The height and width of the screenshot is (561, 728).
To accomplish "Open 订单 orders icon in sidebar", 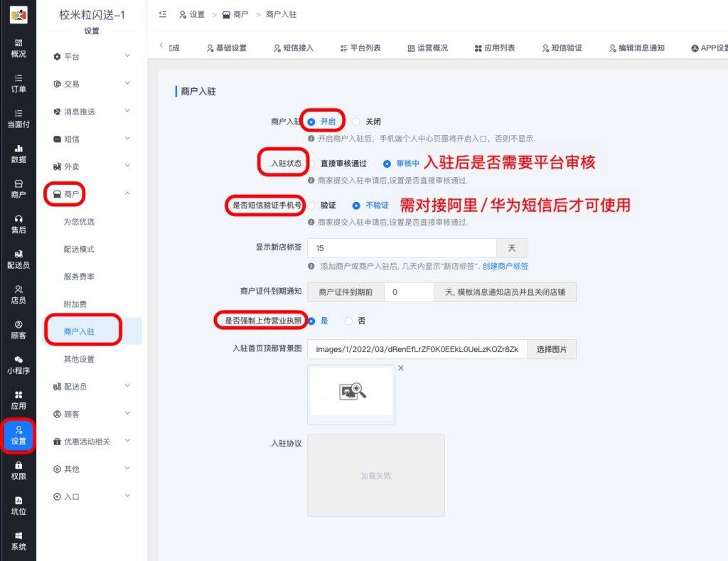I will pos(18,83).
